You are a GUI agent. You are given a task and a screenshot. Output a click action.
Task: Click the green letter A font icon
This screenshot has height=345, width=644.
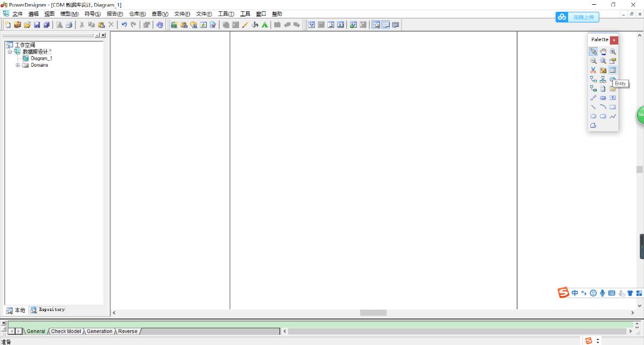265,25
